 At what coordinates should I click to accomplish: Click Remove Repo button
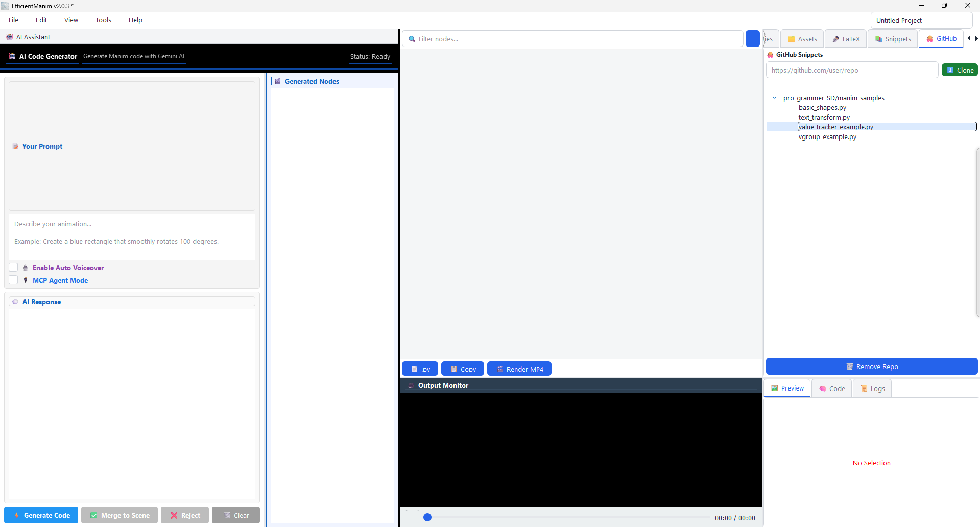click(872, 366)
